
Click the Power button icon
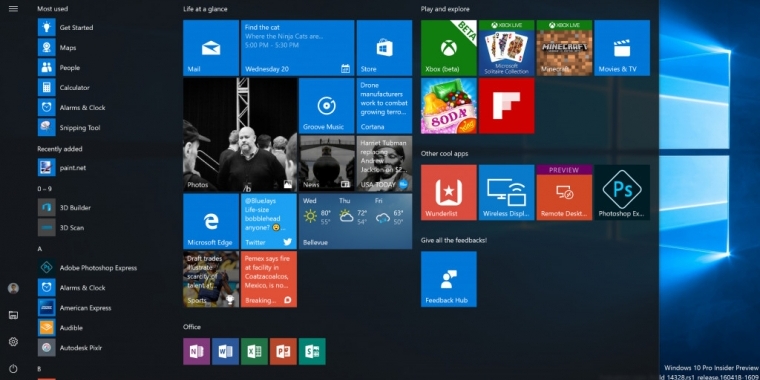coord(13,368)
